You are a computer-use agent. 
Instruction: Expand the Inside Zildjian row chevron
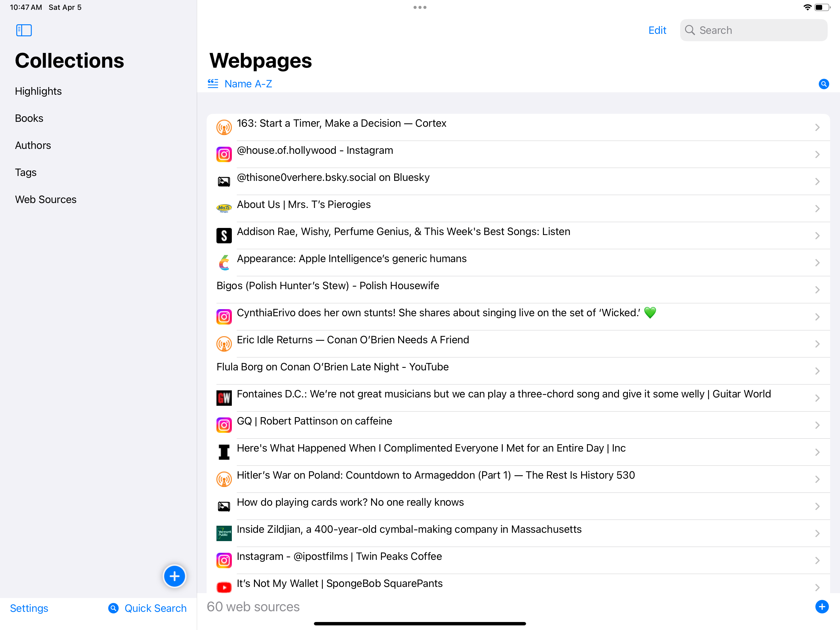point(818,533)
